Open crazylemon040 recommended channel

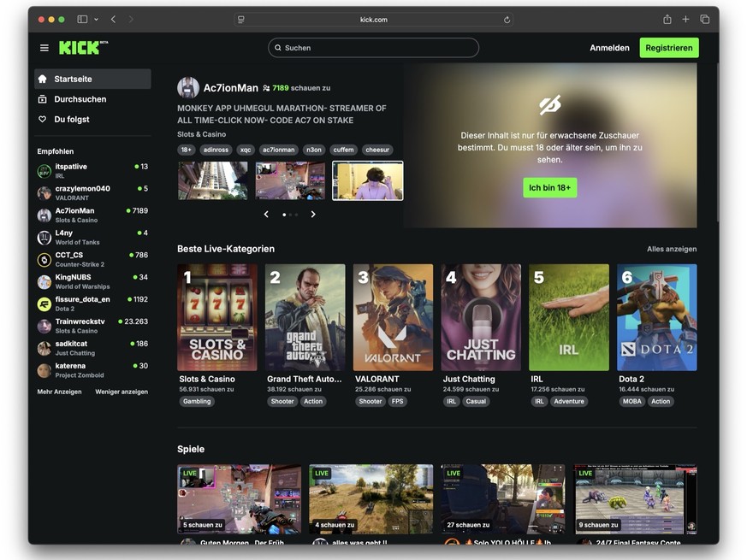[x=92, y=193]
